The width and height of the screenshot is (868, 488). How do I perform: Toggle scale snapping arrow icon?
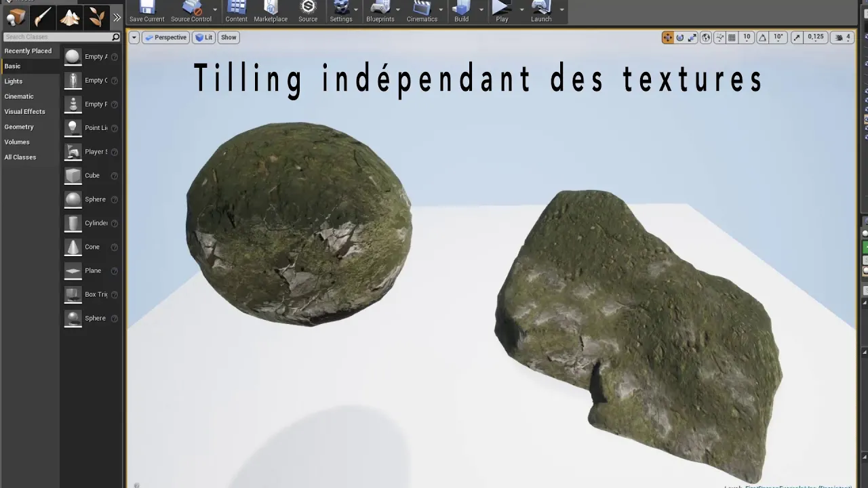[x=797, y=38]
